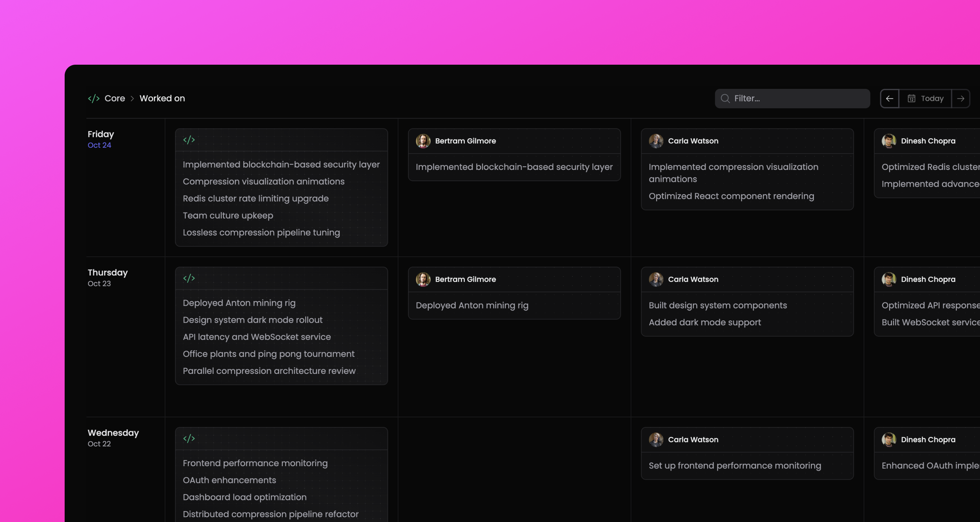The image size is (980, 522).
Task: Go to next day with right arrow
Action: 961,99
